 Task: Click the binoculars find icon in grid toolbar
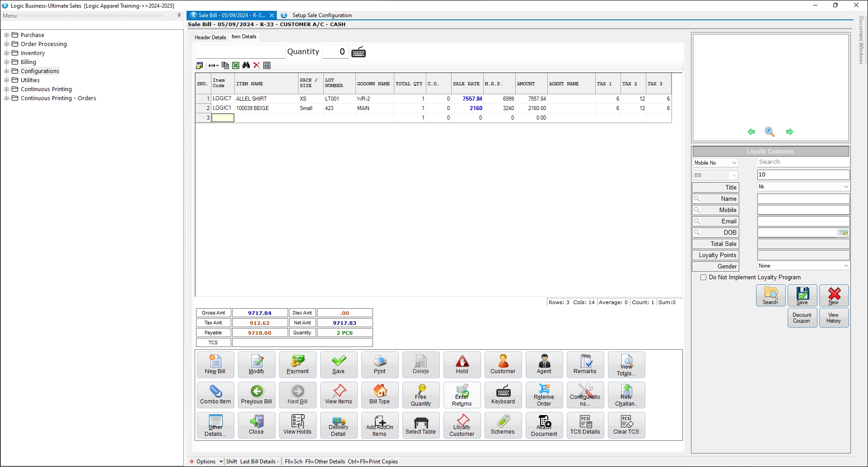tap(246, 65)
